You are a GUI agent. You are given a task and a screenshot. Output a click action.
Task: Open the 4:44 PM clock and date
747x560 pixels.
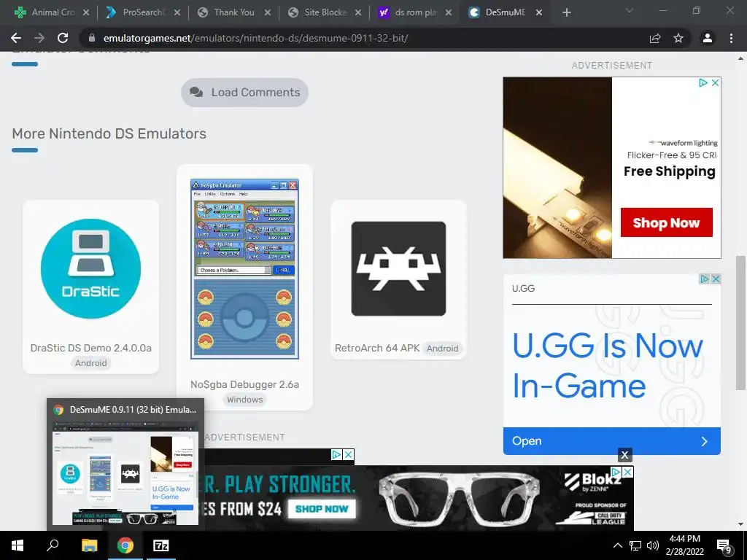[x=684, y=545]
